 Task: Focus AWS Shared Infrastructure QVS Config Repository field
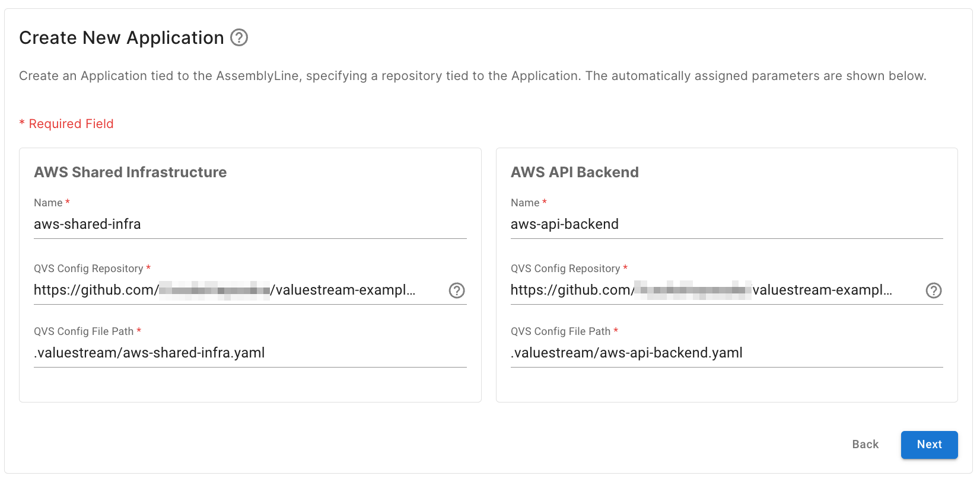click(x=237, y=290)
